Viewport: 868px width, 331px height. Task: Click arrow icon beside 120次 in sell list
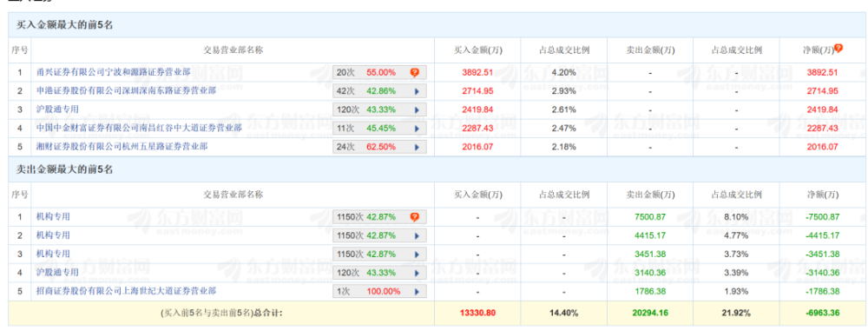point(417,273)
